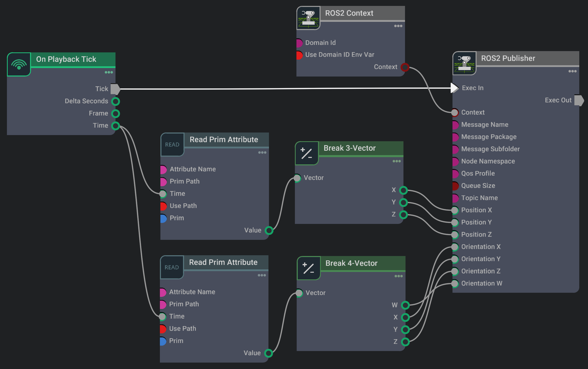Viewport: 588px width, 369px height.
Task: Click the Message Subfolder input port
Action: click(x=455, y=149)
